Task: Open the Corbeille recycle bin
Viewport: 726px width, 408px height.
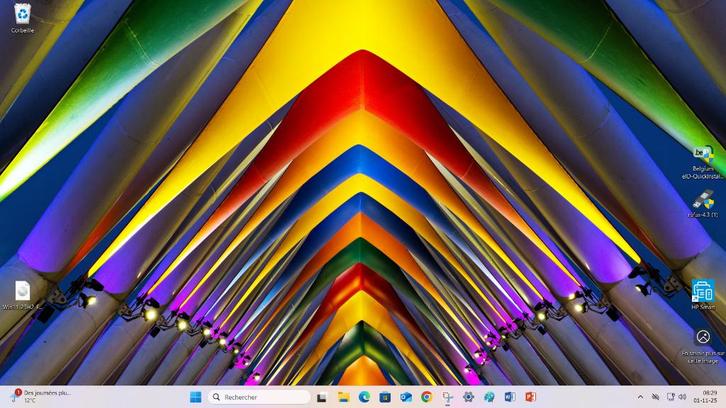Action: coord(22,15)
